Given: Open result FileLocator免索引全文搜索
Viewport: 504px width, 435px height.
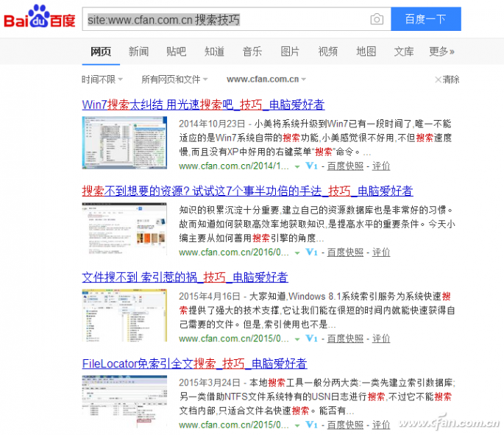Looking at the screenshot, I should (194, 364).
